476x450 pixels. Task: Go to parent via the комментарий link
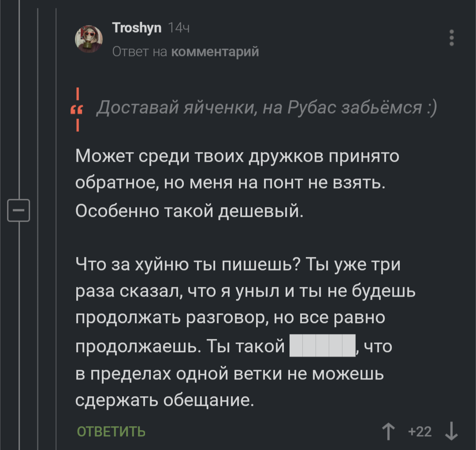214,52
